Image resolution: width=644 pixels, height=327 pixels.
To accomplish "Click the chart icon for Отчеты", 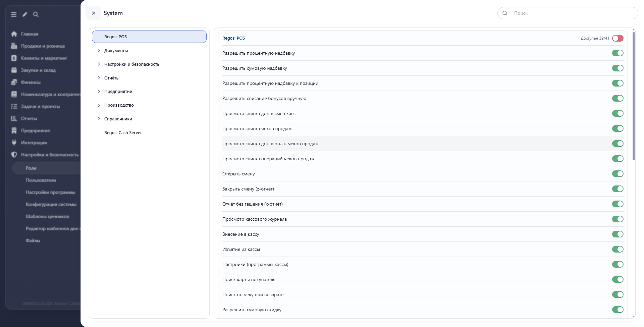I will [x=14, y=118].
